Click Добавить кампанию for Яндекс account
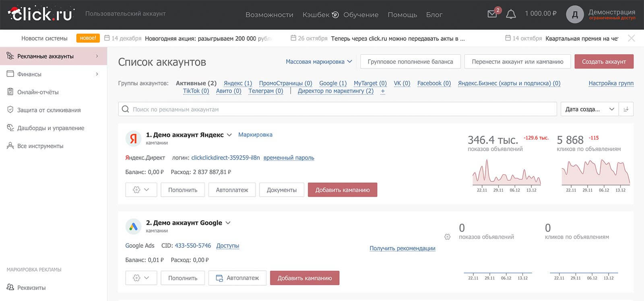Image resolution: width=644 pixels, height=301 pixels. pos(343,190)
